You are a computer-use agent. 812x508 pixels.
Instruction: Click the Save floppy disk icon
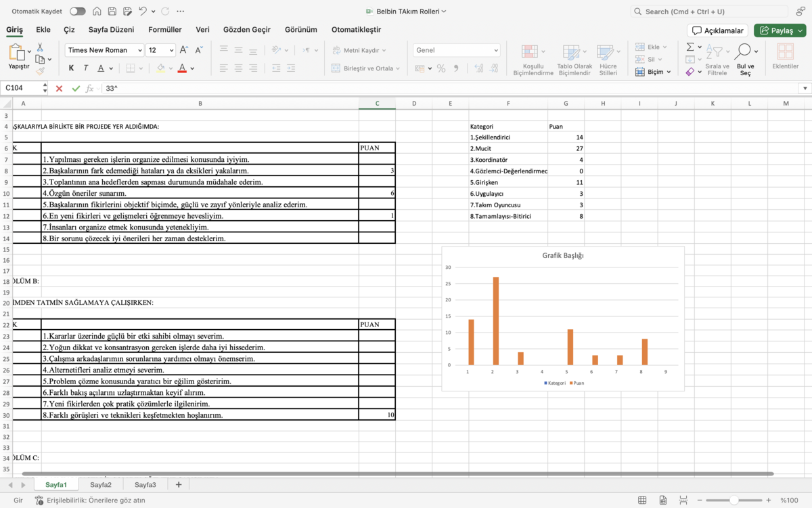coord(112,12)
